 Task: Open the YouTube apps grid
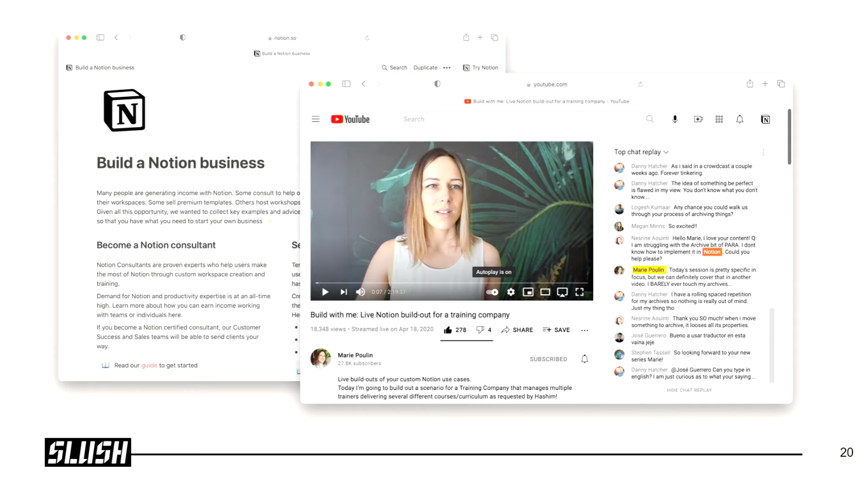pos(719,119)
